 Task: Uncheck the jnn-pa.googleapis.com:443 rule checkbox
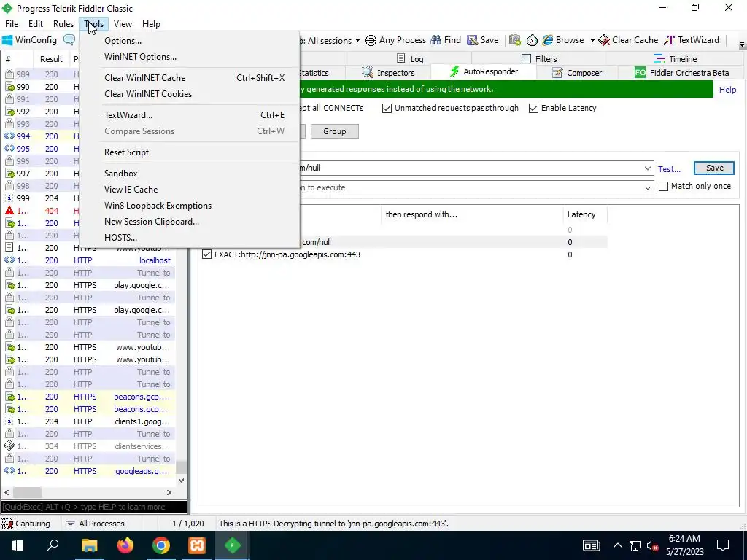[x=206, y=254]
